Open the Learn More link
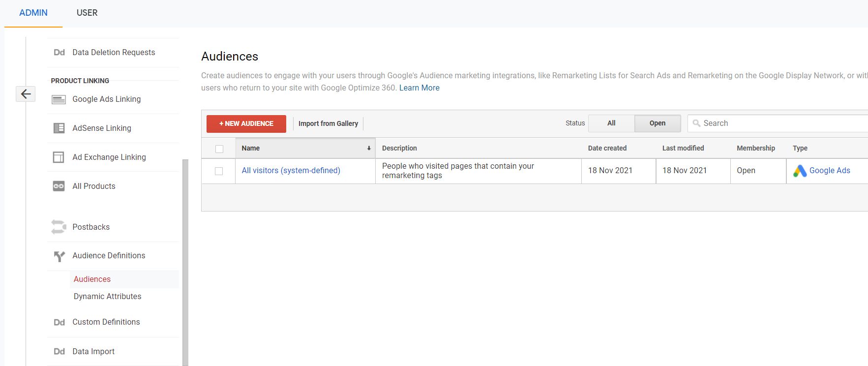868x366 pixels. pos(419,88)
